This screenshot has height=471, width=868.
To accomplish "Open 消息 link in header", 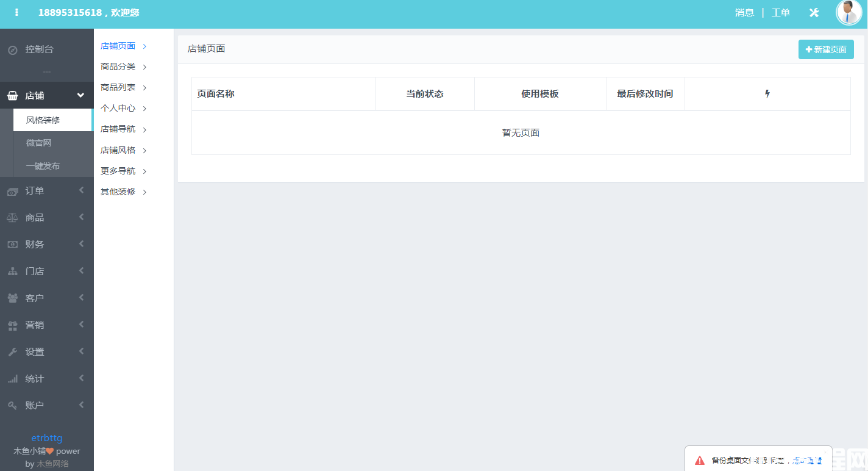I will [x=744, y=13].
